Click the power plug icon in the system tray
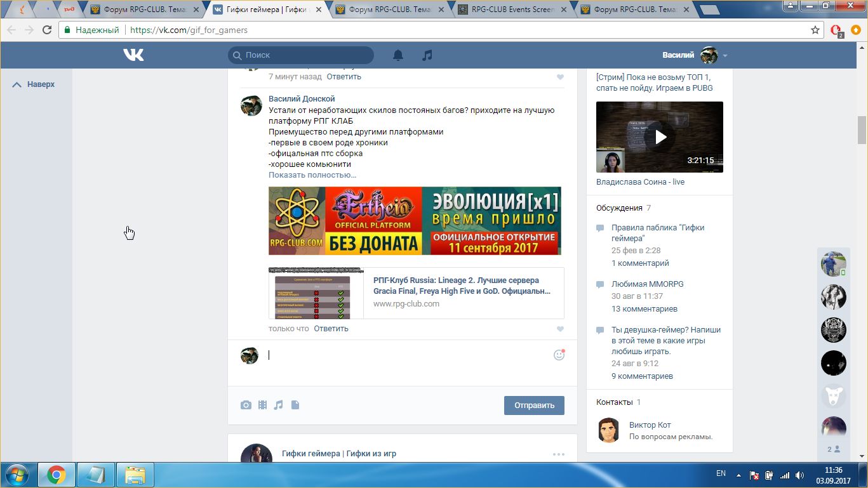Viewport: 868px width, 488px height. 769,475
